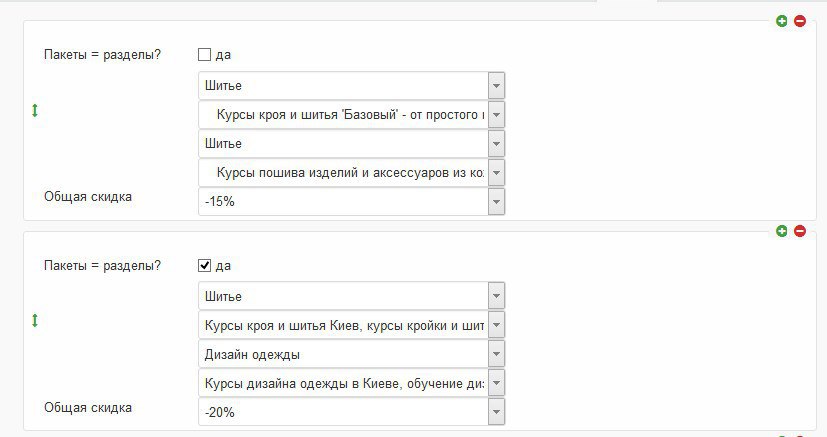
Task: Open 'Шитье' dropdown above 'Курсы пошива изделий'
Action: pyautogui.click(x=496, y=144)
